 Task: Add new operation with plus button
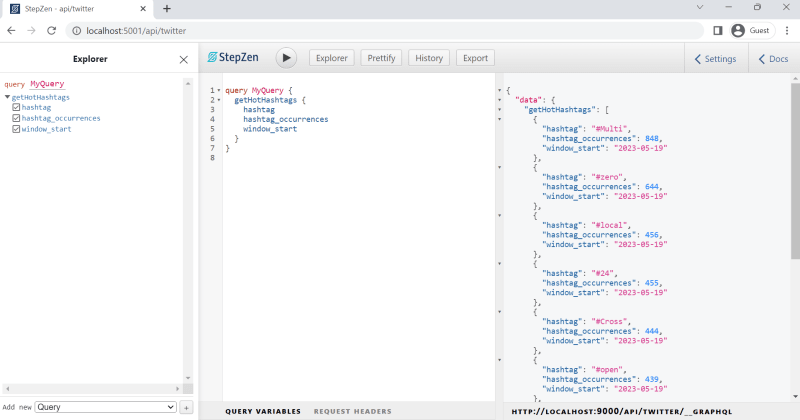(x=186, y=407)
